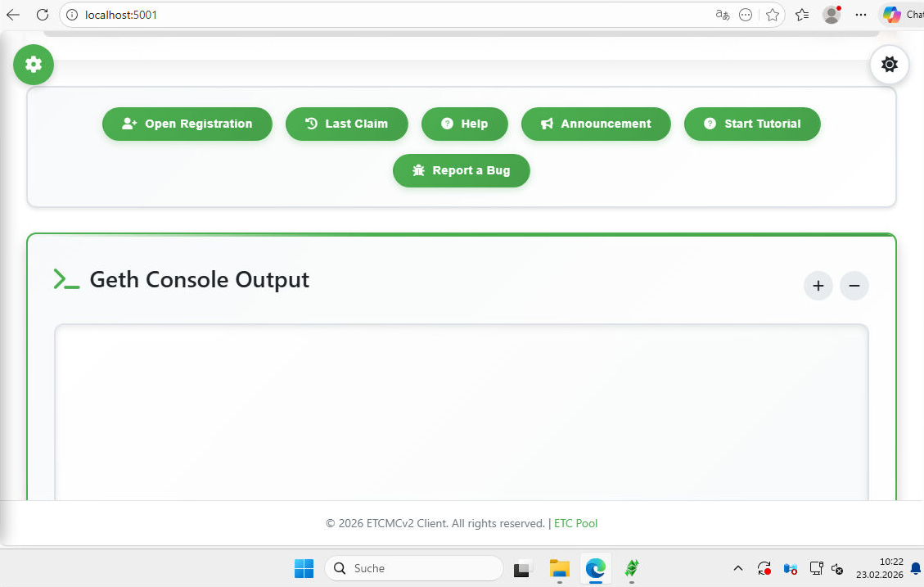Open the ETC Pool link in the footer
This screenshot has height=587, width=924.
click(x=575, y=523)
